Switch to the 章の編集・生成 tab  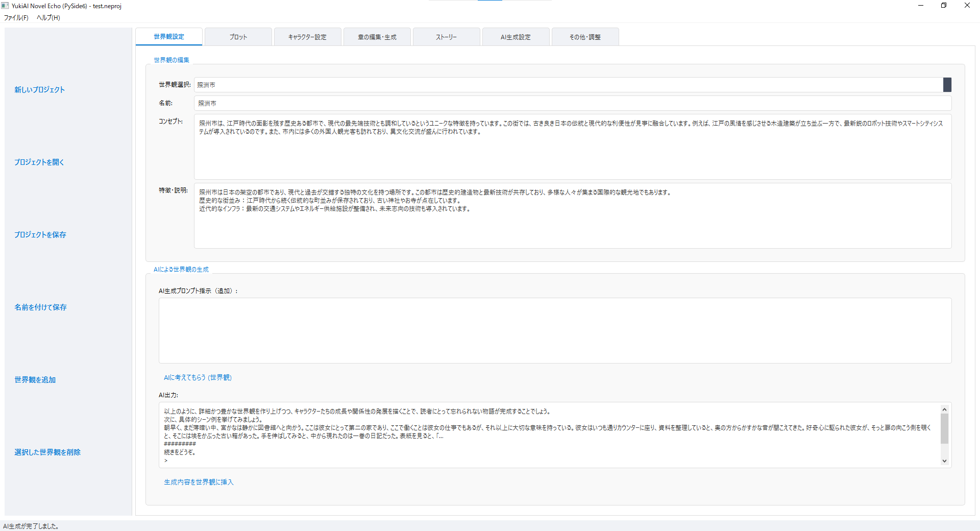click(377, 36)
